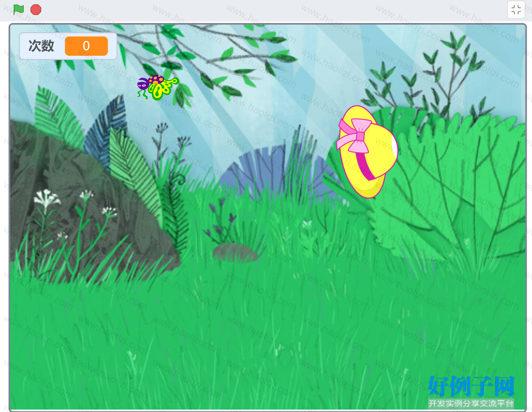Click the 次数 variable monitor value

pyautogui.click(x=86, y=46)
